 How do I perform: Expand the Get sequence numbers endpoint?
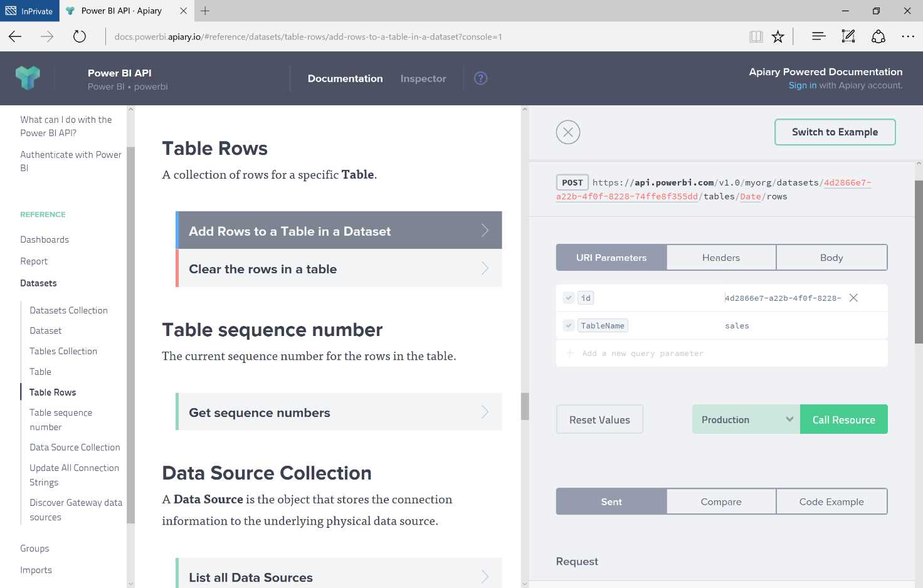pos(339,412)
